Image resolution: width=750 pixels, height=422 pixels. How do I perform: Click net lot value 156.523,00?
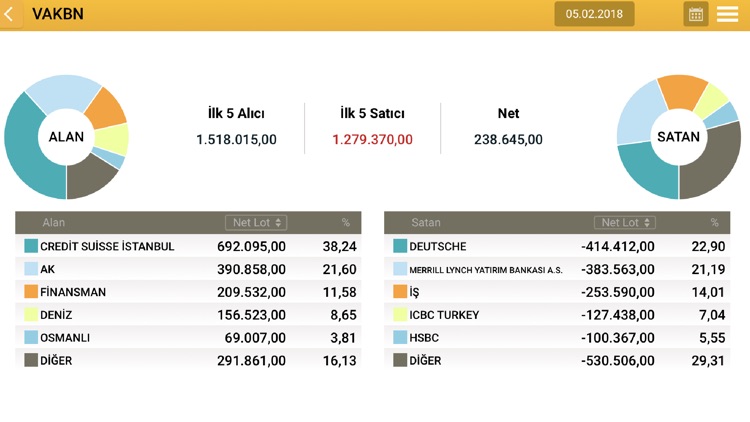click(252, 315)
